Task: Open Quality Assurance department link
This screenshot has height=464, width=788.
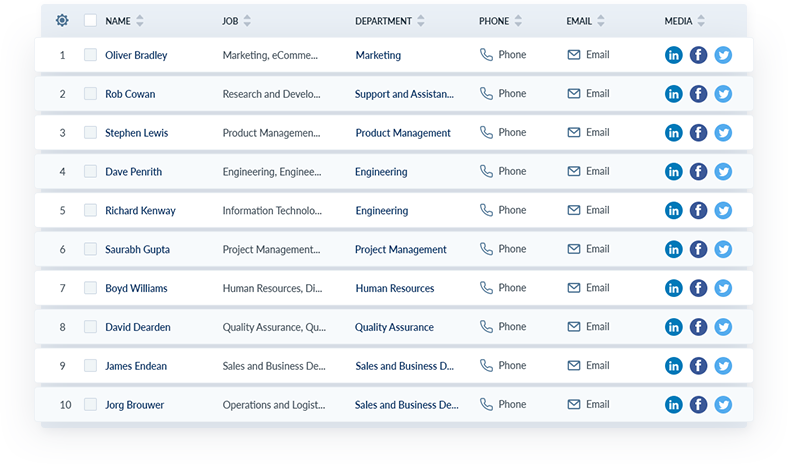Action: point(394,327)
